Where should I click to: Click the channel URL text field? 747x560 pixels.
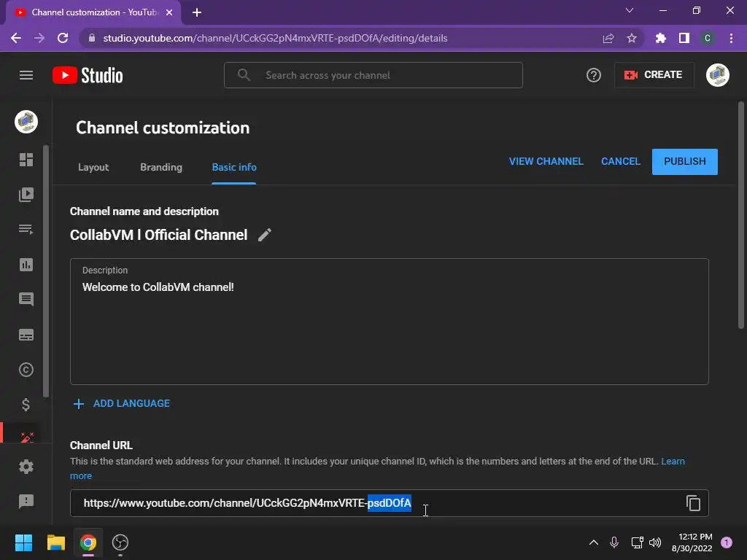pyautogui.click(x=390, y=503)
